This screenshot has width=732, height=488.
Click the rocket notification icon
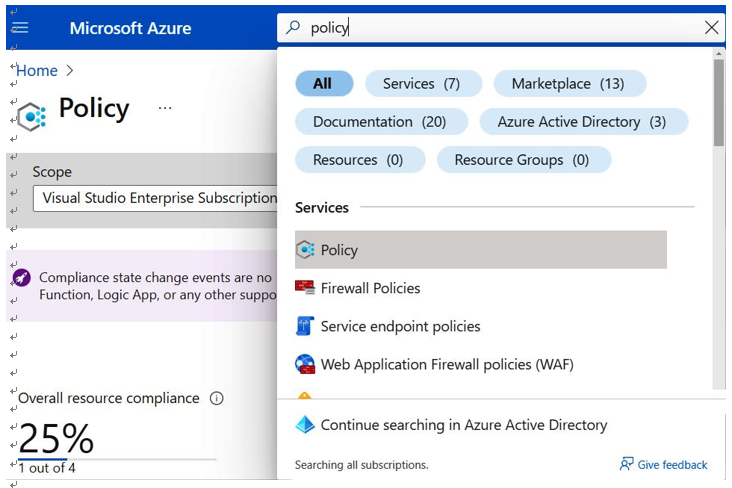pos(21,278)
